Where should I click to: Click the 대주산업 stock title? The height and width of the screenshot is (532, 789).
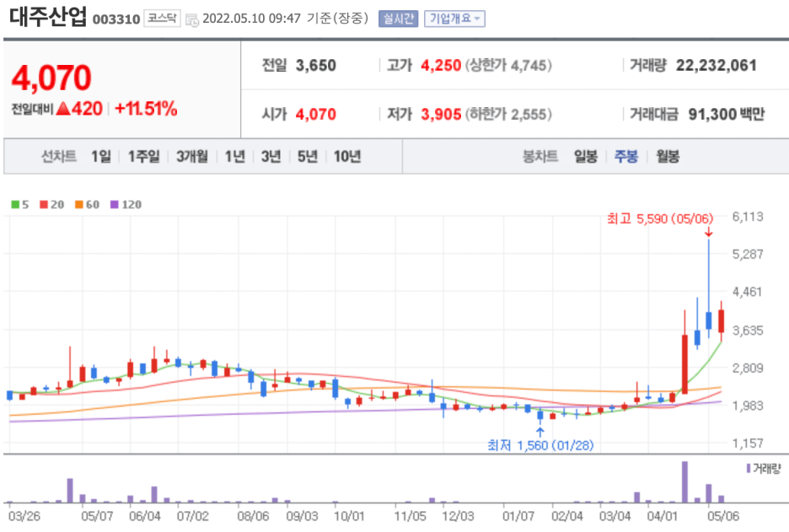48,17
